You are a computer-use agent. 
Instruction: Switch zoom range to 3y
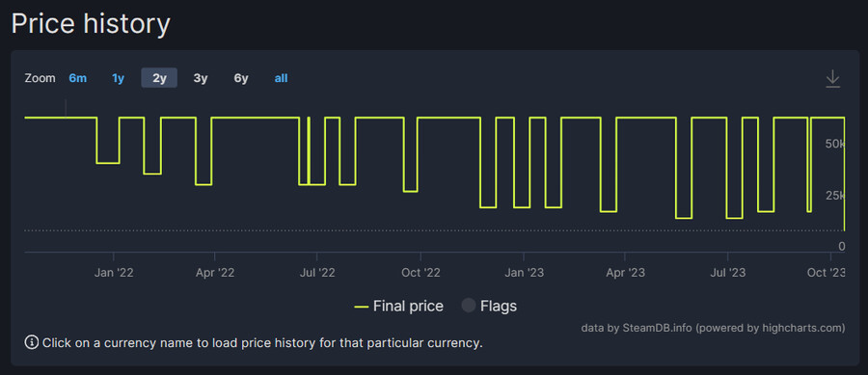201,78
